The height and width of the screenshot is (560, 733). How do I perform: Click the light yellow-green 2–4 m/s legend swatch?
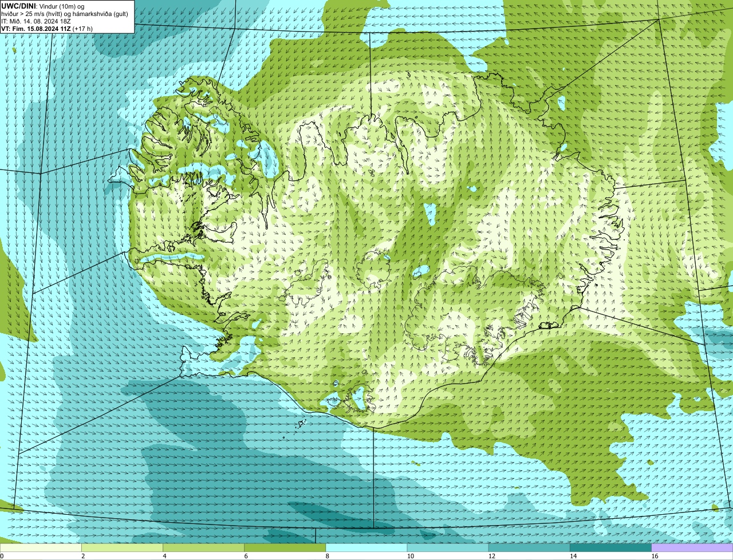[x=123, y=547]
